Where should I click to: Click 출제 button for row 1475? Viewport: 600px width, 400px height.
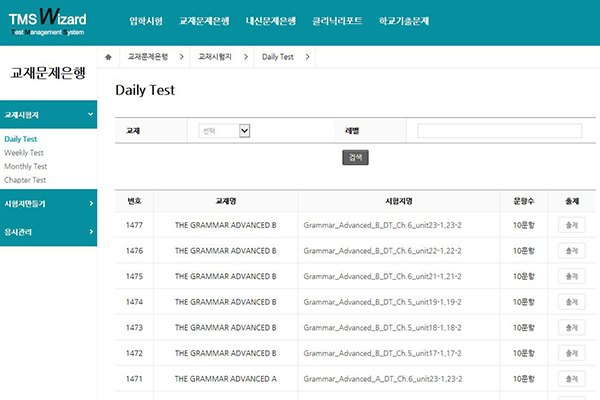point(572,276)
